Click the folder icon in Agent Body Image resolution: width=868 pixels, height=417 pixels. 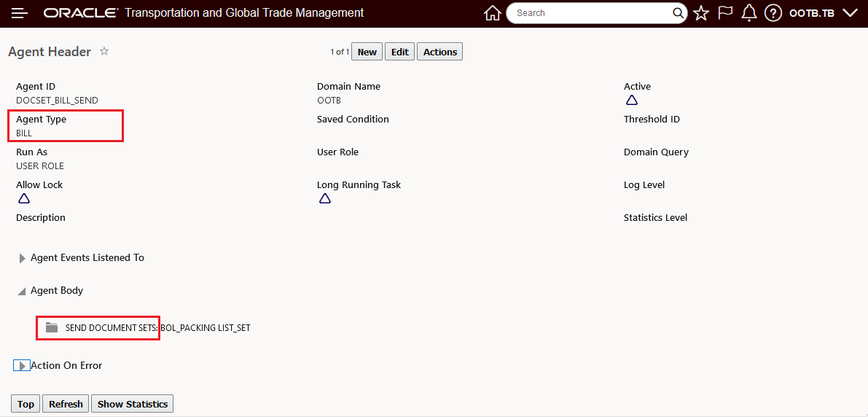pos(51,328)
